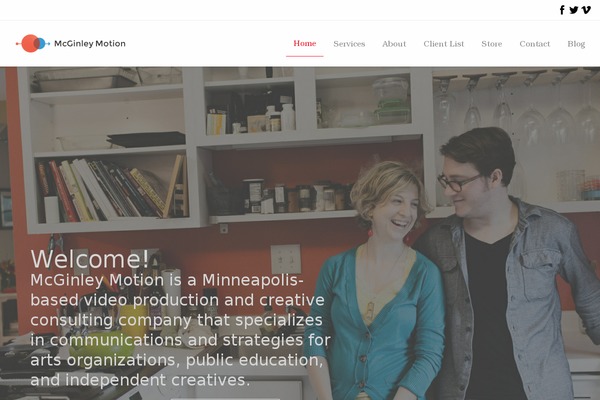This screenshot has width=600, height=400.
Task: Open the Vimeo icon
Action: coord(586,10)
